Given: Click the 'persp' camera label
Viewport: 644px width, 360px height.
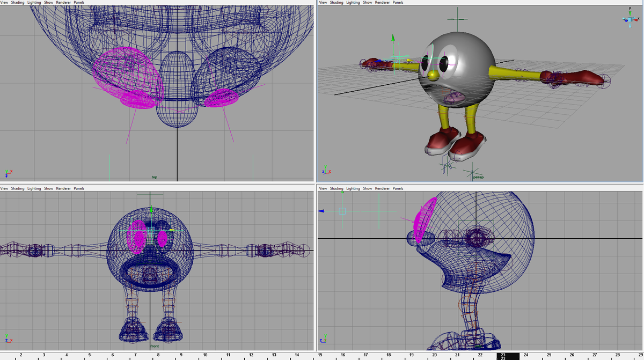Looking at the screenshot, I should [x=478, y=177].
